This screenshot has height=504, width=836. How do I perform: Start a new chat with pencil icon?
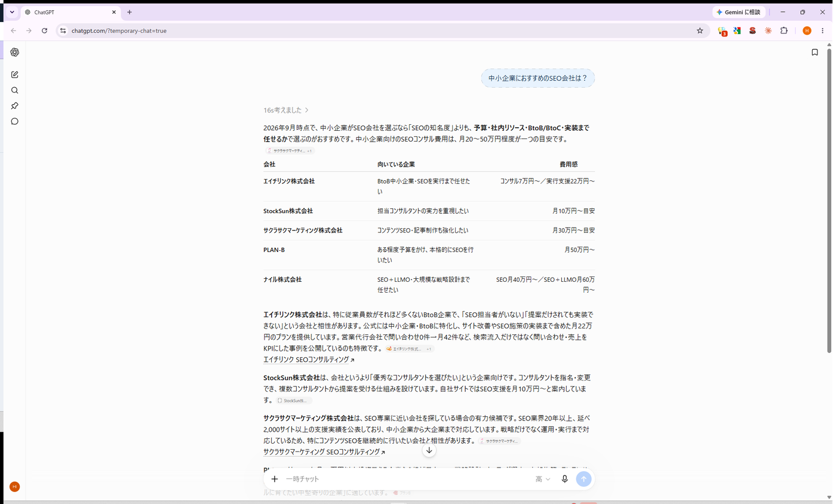point(15,75)
